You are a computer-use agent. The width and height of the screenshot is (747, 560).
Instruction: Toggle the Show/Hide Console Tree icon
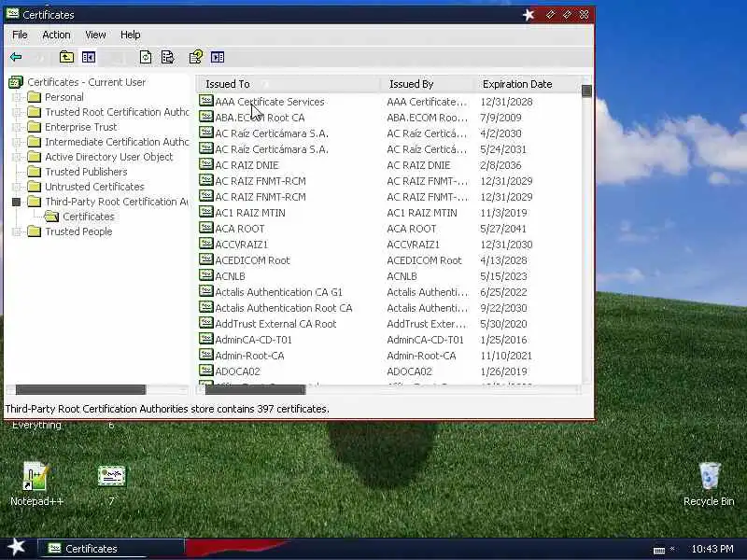pos(89,57)
